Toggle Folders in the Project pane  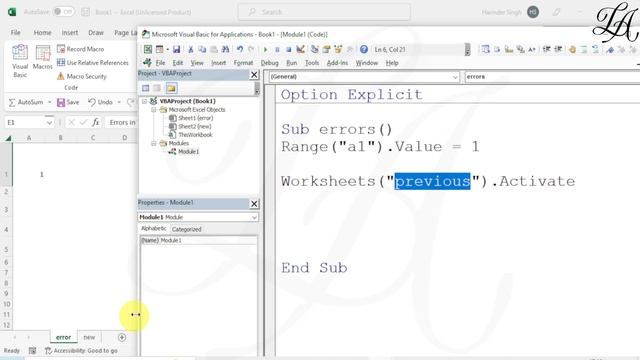[x=171, y=88]
